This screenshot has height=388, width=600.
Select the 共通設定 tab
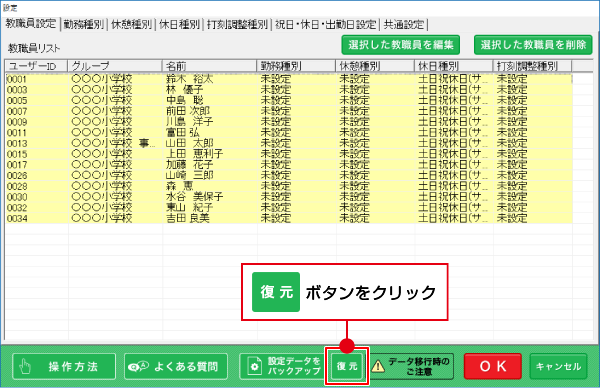point(404,24)
